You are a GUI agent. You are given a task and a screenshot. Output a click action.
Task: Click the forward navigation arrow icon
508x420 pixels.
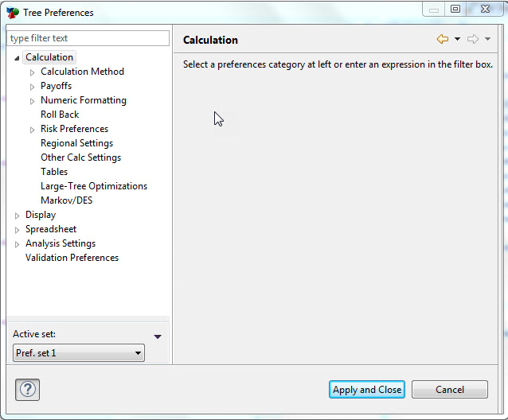click(x=473, y=39)
